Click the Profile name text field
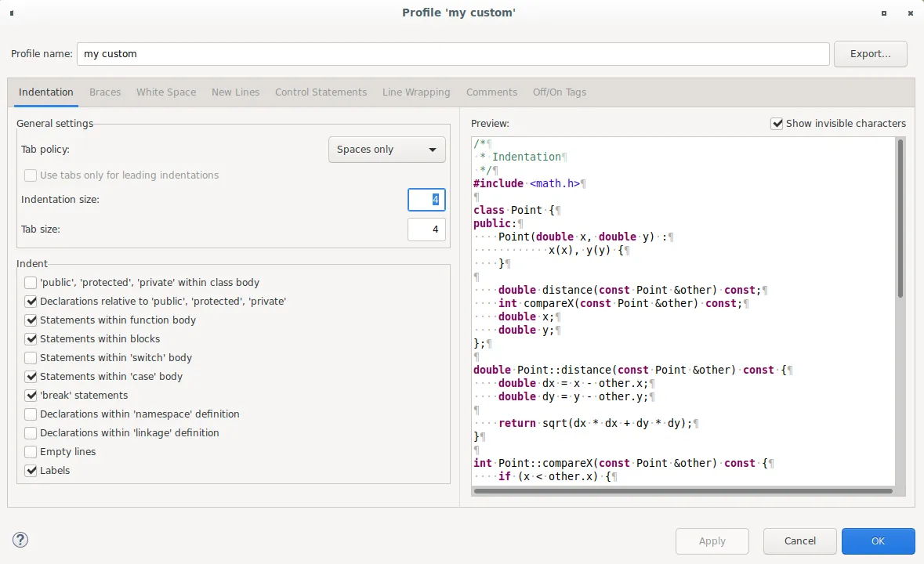 click(x=453, y=54)
